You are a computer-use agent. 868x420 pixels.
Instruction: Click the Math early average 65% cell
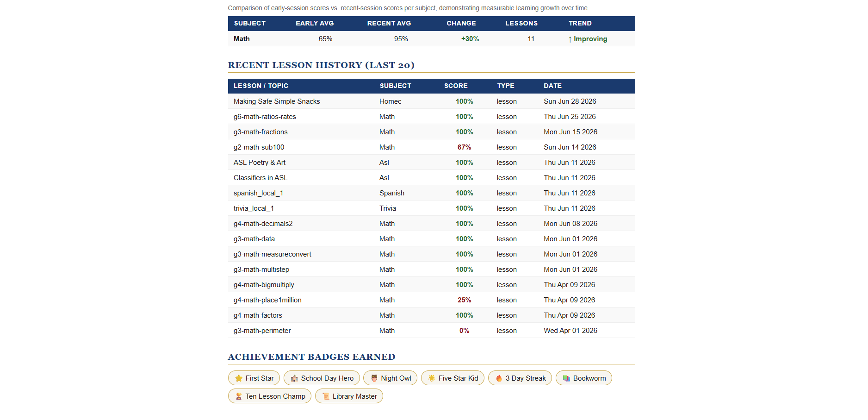tap(325, 39)
